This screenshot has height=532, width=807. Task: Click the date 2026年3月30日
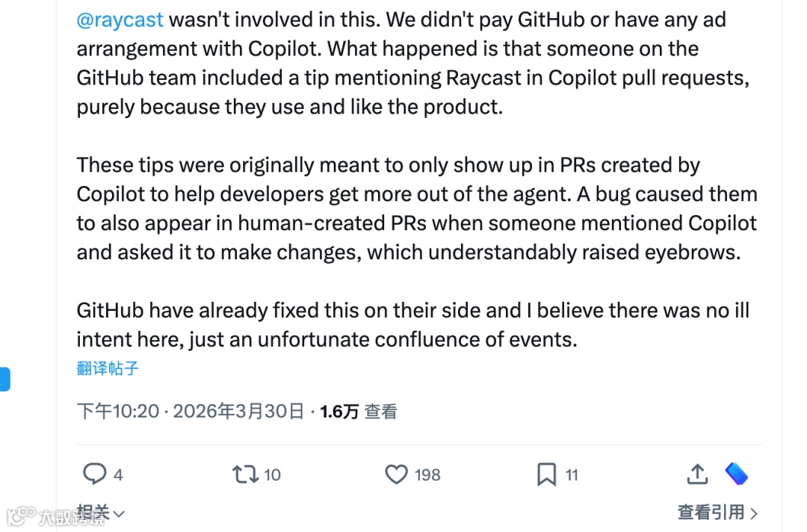[239, 411]
